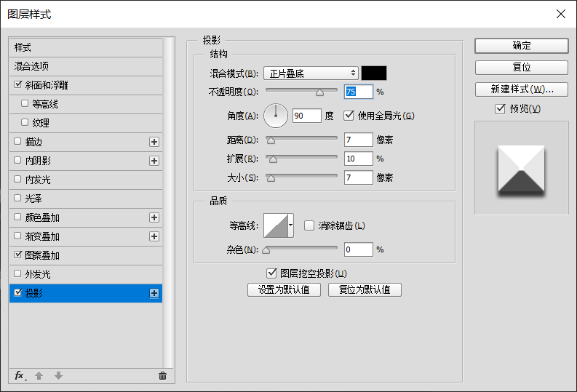The width and height of the screenshot is (577, 392).
Task: Enable the 光泽 checkbox
Action: (x=17, y=198)
